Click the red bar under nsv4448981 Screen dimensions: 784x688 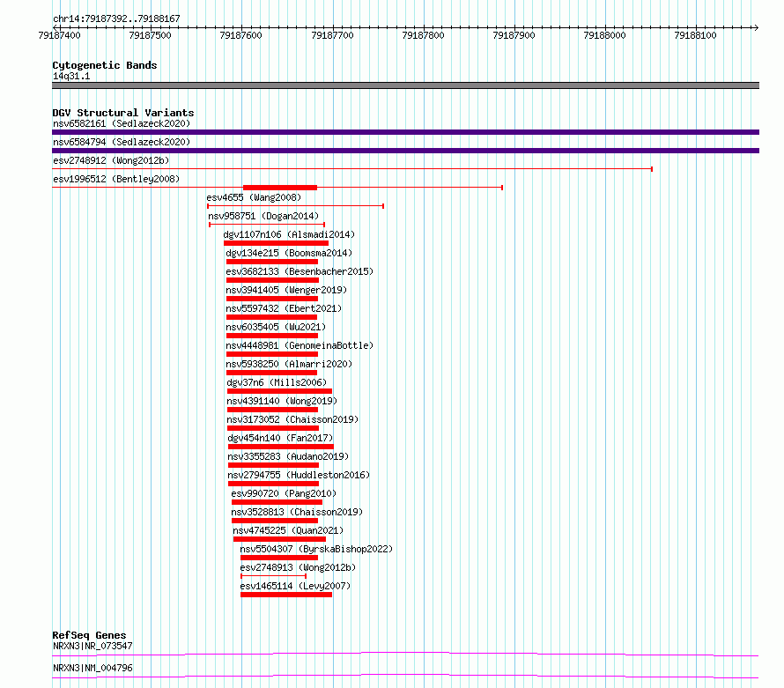[272, 354]
